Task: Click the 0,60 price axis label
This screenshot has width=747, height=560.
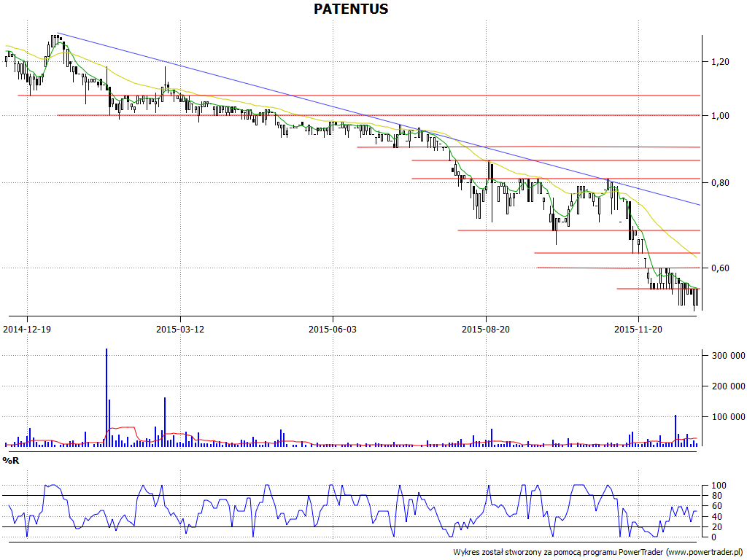Action: pyautogui.click(x=720, y=268)
